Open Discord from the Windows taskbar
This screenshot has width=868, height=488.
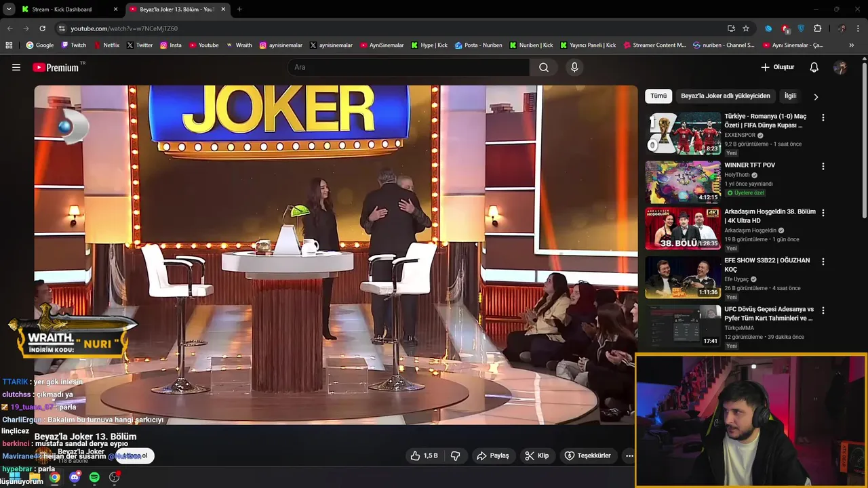(x=75, y=477)
